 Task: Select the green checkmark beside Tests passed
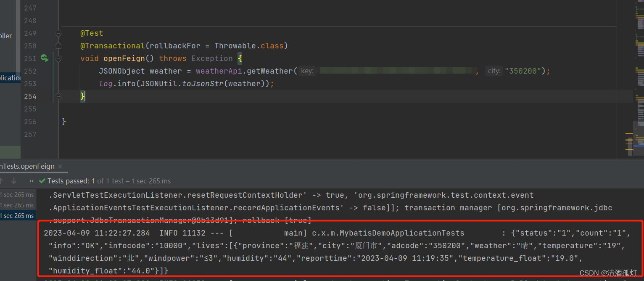click(42, 181)
